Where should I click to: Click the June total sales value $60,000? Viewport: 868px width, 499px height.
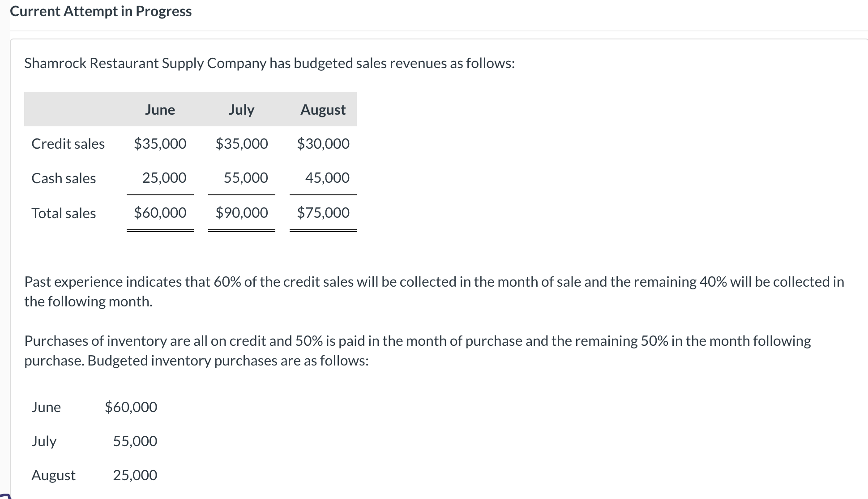pos(160,212)
